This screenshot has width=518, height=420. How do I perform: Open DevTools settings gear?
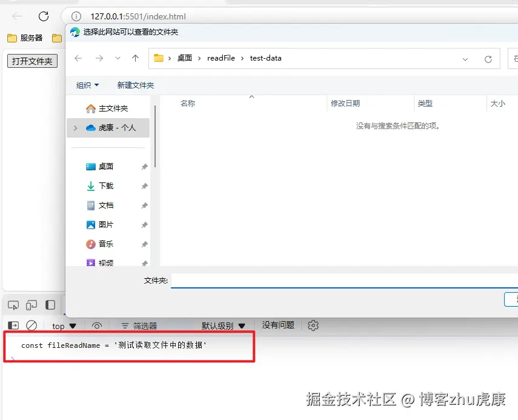313,325
